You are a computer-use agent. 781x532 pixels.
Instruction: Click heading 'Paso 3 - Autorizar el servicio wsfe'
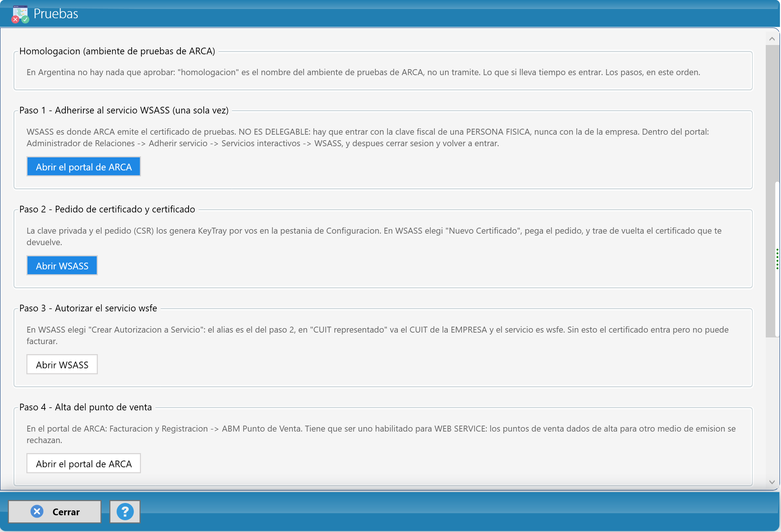tap(88, 308)
